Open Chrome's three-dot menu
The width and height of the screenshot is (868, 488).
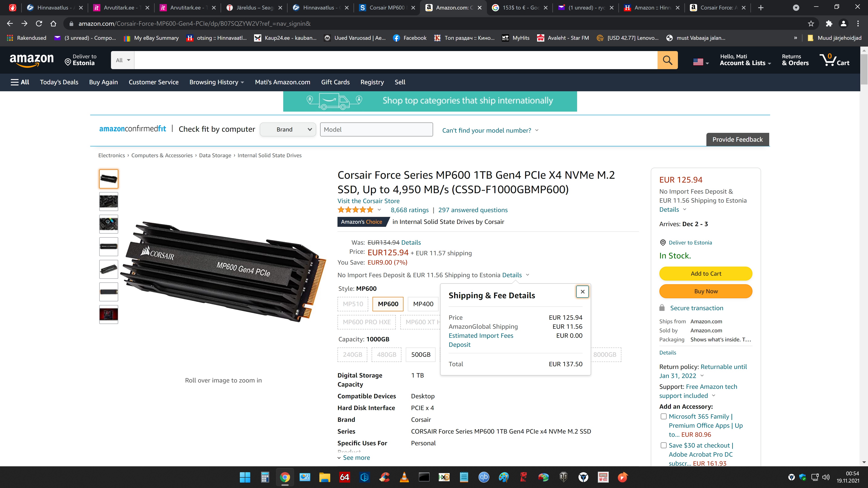click(x=858, y=23)
